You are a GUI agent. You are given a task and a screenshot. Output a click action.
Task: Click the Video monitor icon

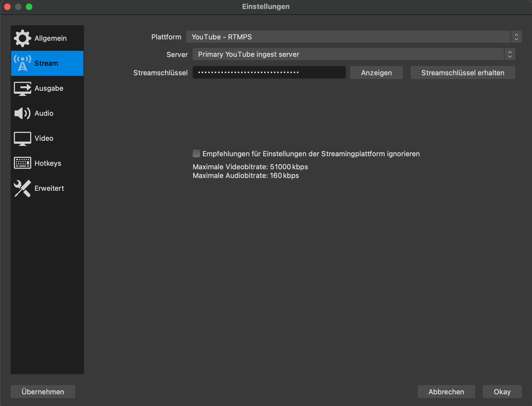(22, 139)
